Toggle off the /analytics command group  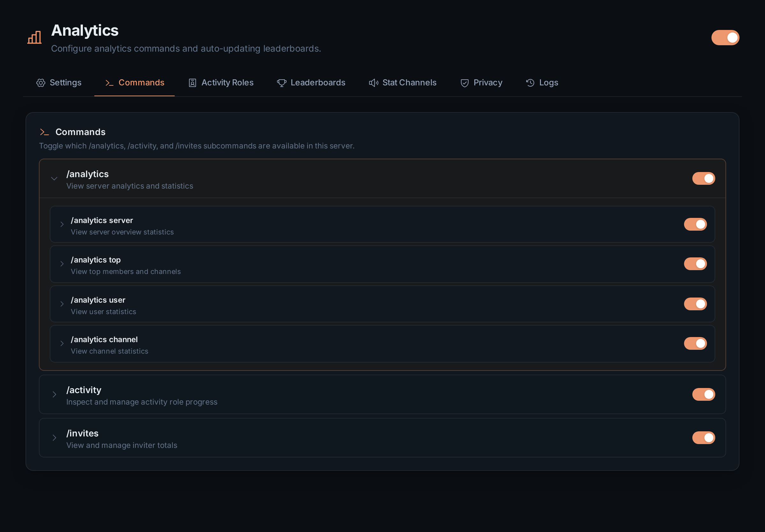(x=703, y=178)
